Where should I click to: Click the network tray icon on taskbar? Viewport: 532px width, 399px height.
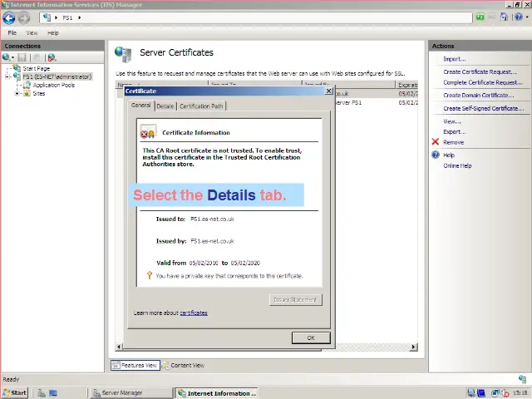point(495,393)
